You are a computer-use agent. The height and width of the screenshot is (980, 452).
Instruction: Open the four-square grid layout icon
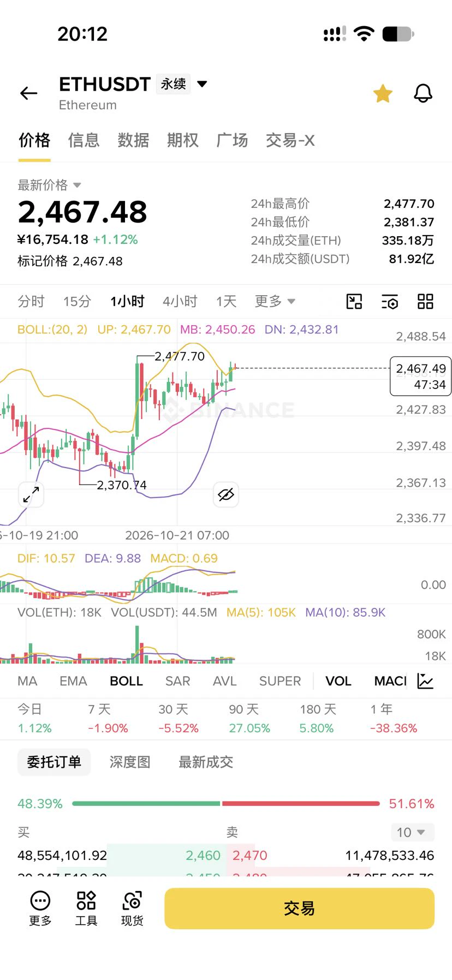(x=425, y=301)
